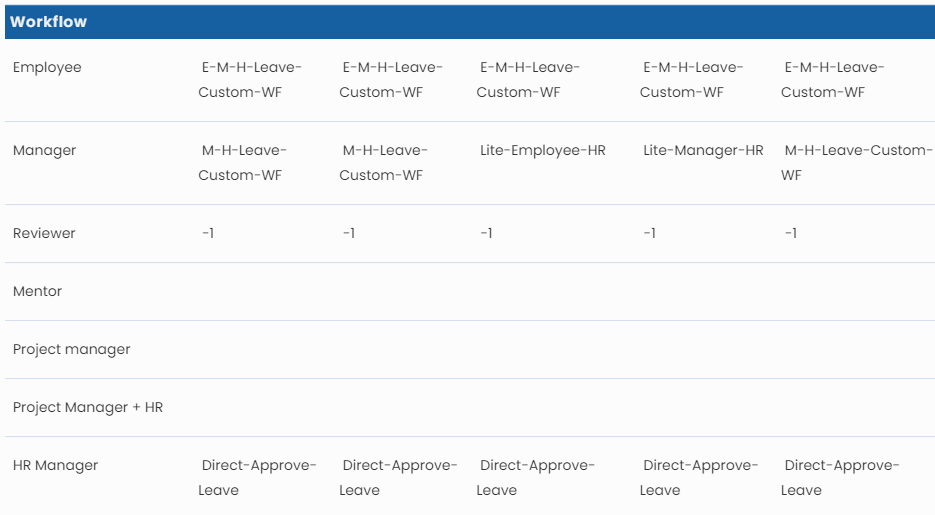935x515 pixels.
Task: Select last Direct-Approve-Leave in HR Manager row
Action: (840, 477)
